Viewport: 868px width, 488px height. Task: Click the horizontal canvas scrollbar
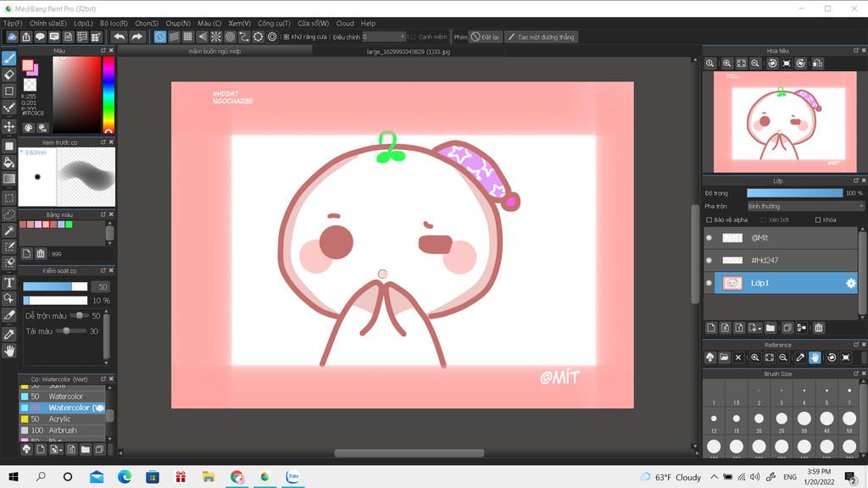point(409,453)
